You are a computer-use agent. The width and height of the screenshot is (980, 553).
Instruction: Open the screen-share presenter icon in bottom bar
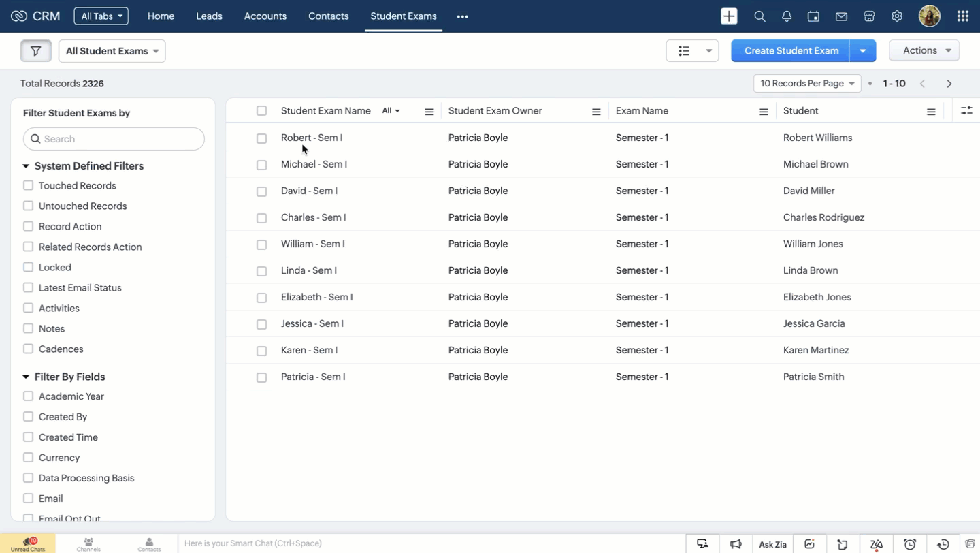click(x=702, y=543)
